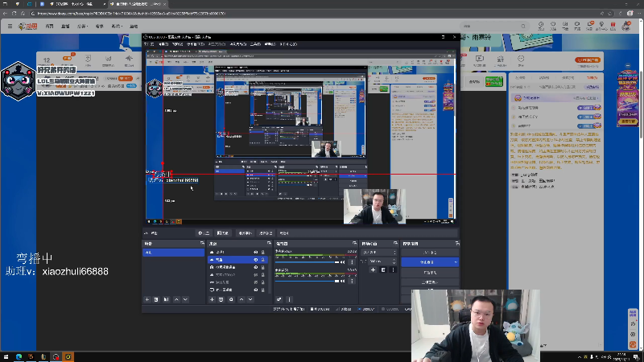Select the highlighted scene in the Scenes list

click(173, 253)
